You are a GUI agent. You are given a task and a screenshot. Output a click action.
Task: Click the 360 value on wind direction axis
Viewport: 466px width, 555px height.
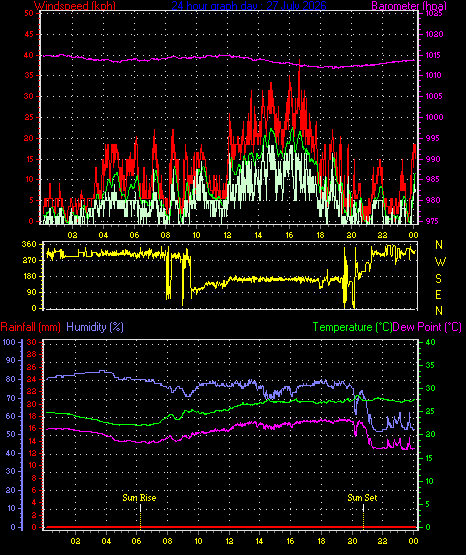pos(29,244)
